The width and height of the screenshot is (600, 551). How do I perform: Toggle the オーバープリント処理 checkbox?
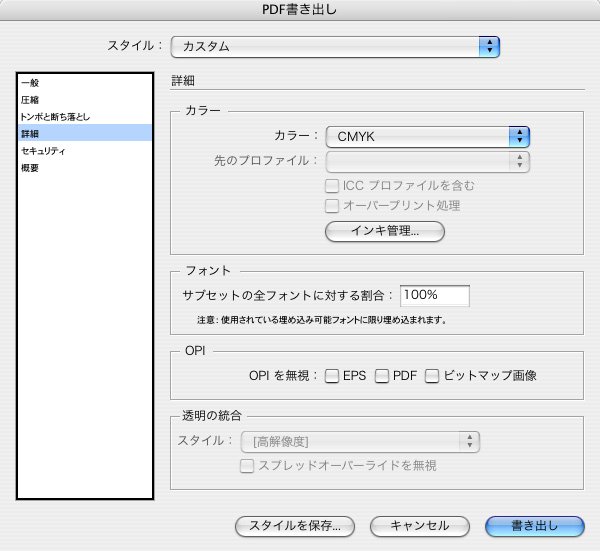(x=332, y=206)
